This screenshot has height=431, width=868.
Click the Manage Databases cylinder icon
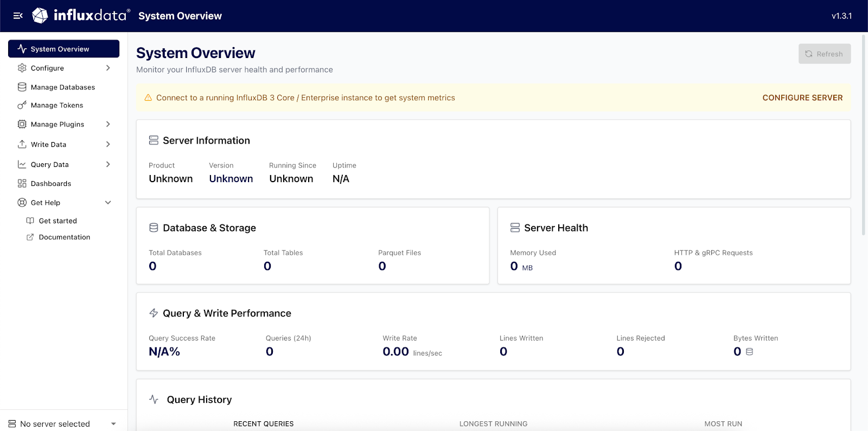(22, 87)
